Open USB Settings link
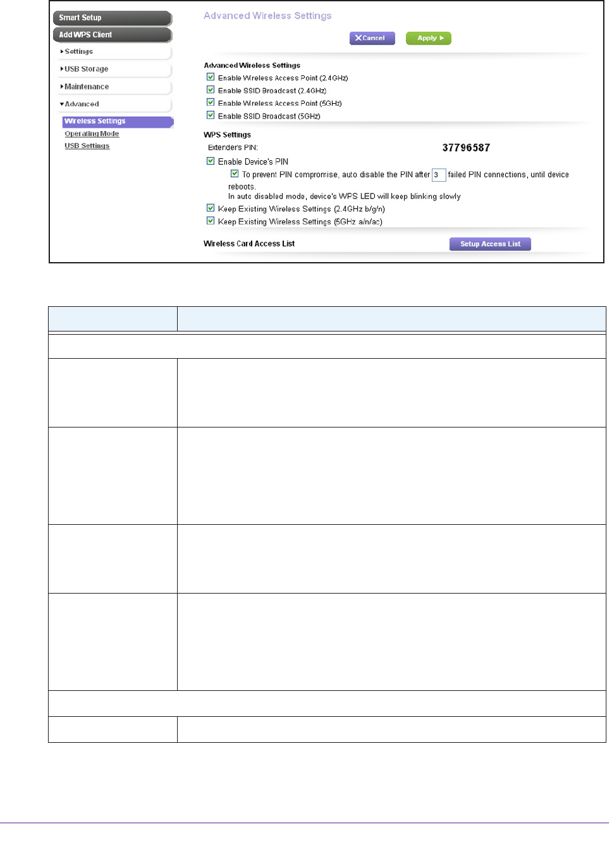Screen dimensions: 609x868 pos(87,146)
